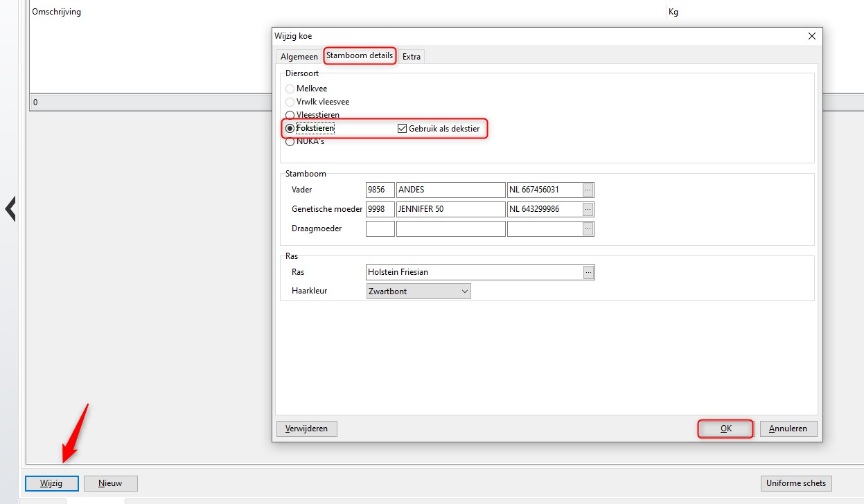Screen dimensions: 864x504
Task: Select the Fokstieren radio button
Action: point(290,128)
